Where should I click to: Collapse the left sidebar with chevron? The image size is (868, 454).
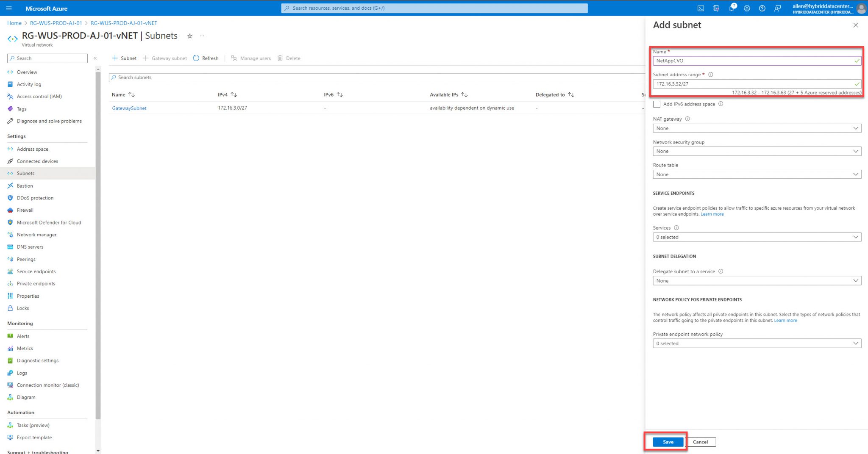(95, 58)
